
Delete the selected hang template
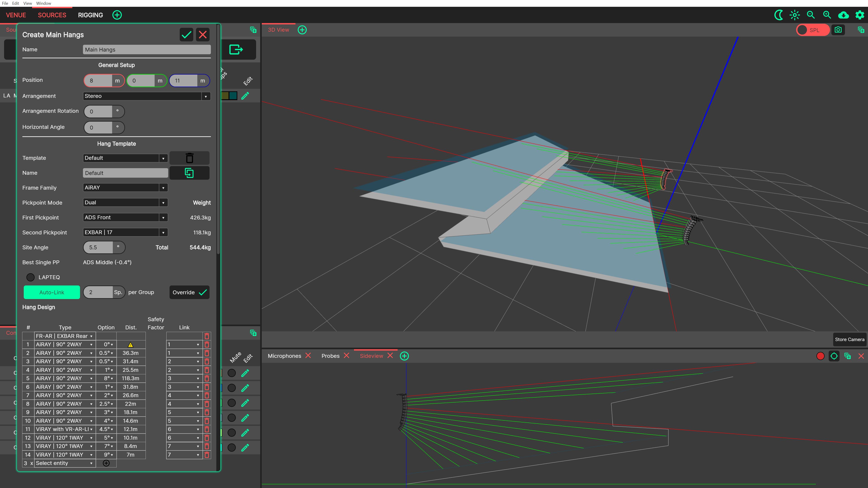tap(189, 158)
